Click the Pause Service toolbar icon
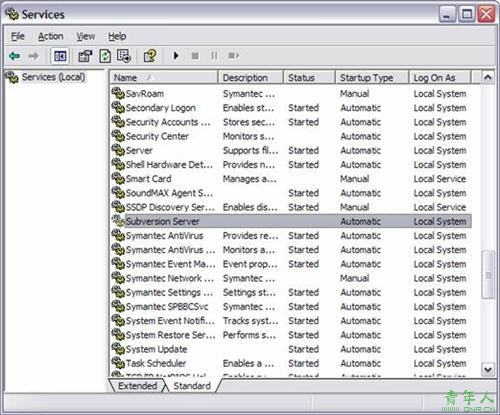This screenshot has height=415, width=500. 214,56
